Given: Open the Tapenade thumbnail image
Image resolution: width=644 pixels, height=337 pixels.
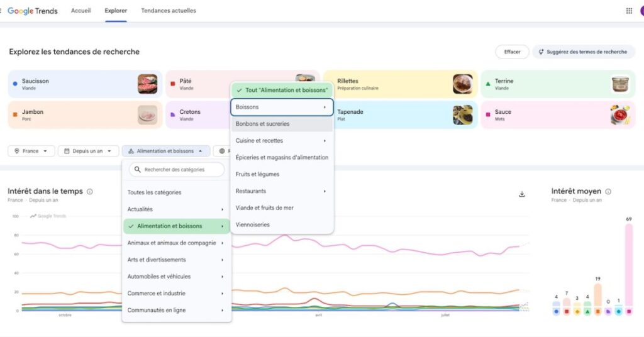Looking at the screenshot, I should coord(463,115).
